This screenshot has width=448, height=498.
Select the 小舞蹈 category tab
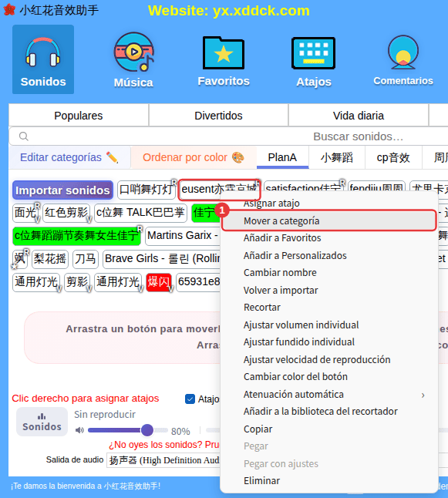(x=337, y=157)
